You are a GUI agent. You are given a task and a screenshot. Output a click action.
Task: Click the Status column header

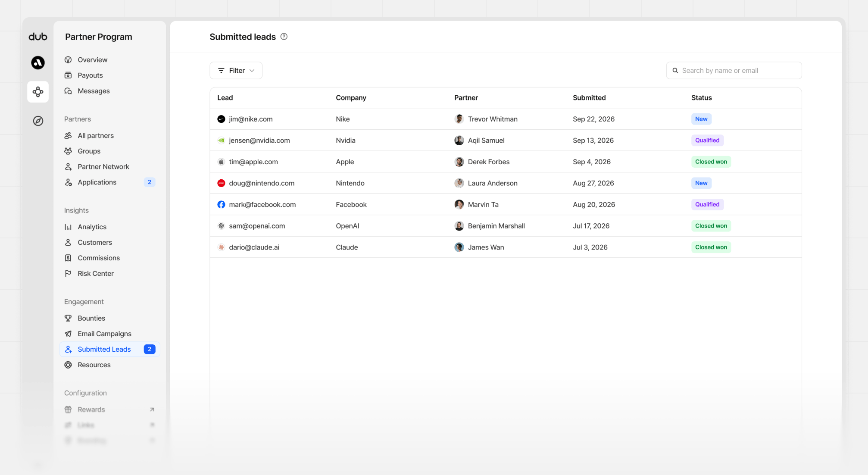coord(701,98)
